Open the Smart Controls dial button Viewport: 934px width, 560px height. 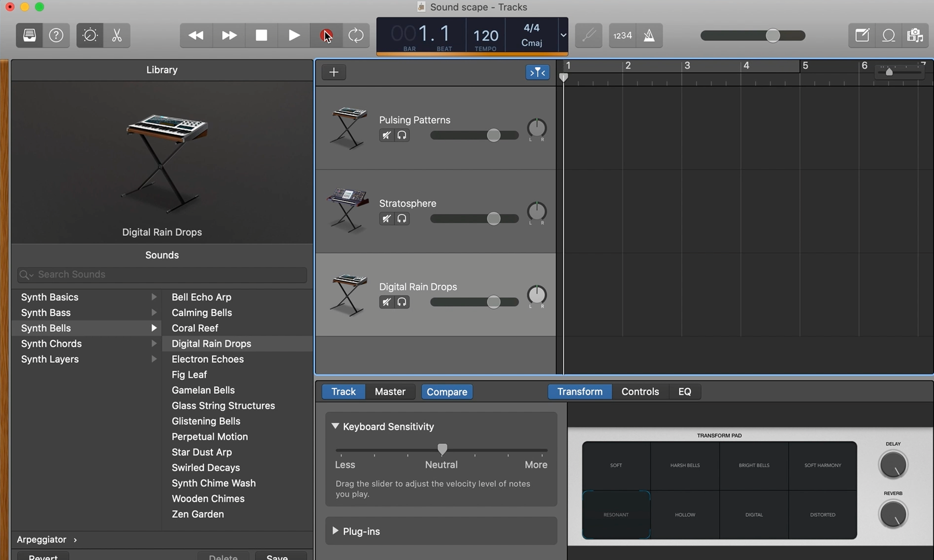click(90, 35)
